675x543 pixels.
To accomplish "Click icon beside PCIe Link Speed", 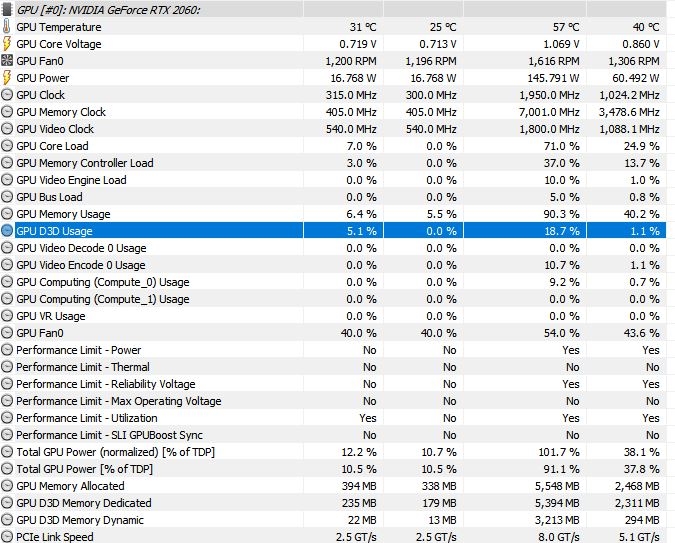I will pyautogui.click(x=7, y=537).
